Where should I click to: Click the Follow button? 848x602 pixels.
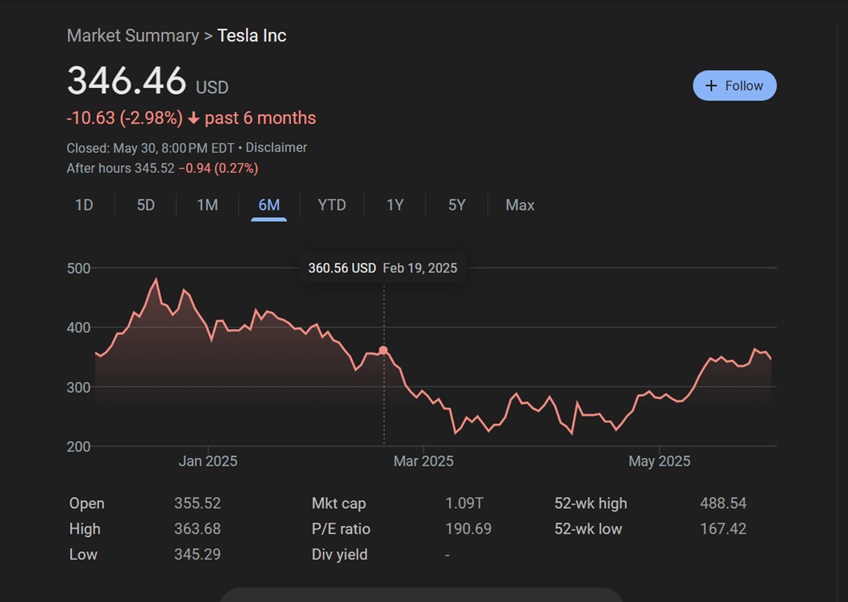(734, 85)
